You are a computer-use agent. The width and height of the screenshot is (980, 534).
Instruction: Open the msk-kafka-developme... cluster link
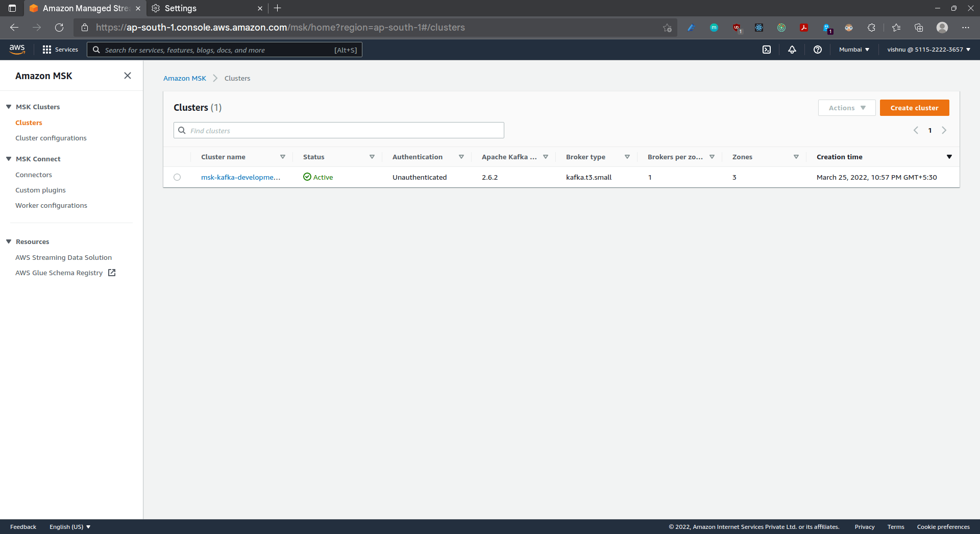tap(240, 177)
